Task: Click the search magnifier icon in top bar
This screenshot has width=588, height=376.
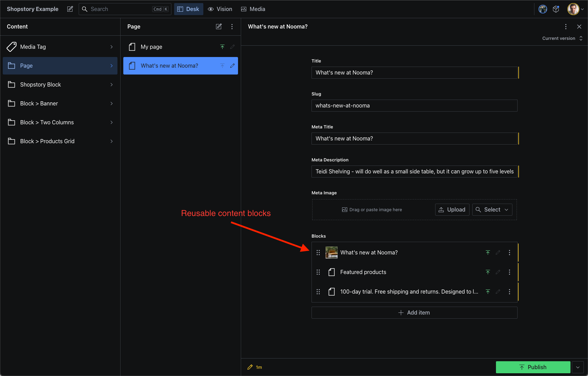Action: coord(84,9)
